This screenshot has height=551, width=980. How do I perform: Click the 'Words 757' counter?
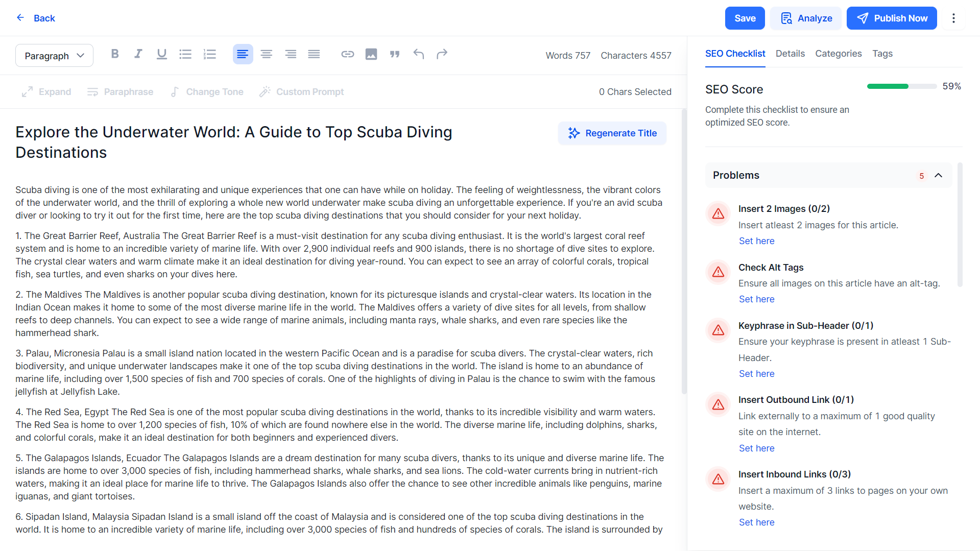pos(568,56)
